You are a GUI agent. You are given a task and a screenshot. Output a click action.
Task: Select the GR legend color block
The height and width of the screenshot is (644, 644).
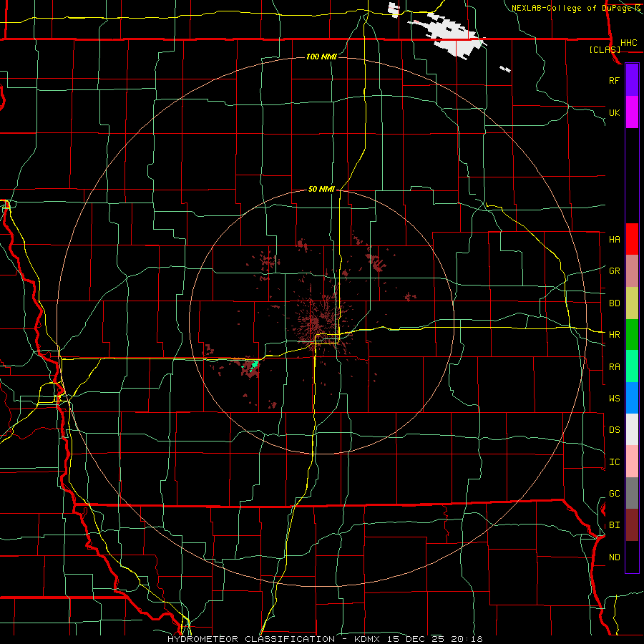coord(632,270)
